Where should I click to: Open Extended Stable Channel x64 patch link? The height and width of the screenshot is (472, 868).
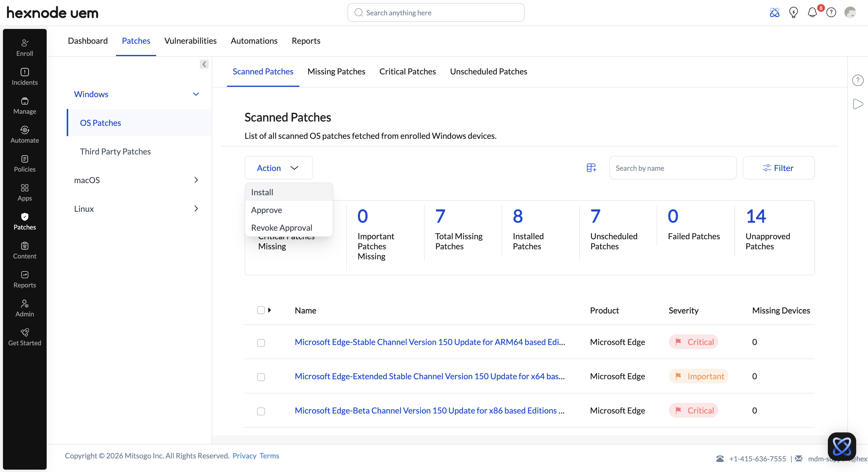430,376
